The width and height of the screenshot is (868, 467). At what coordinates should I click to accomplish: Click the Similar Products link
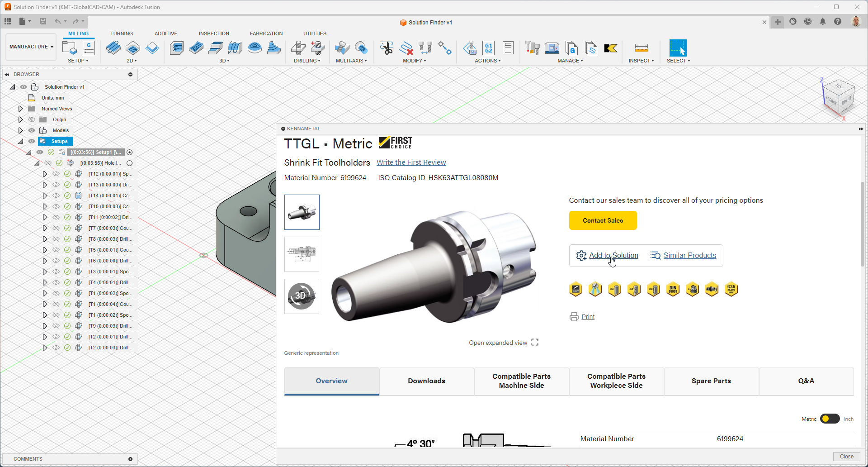pos(689,256)
